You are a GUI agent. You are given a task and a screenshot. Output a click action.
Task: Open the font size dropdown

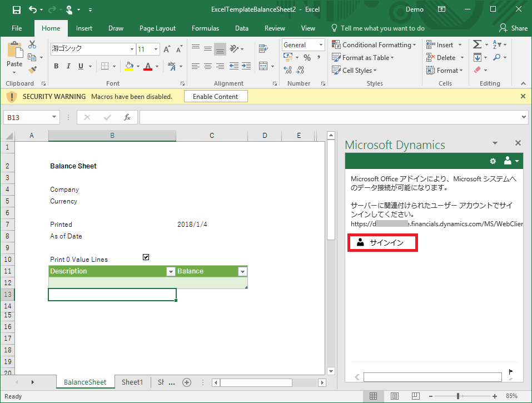(156, 49)
